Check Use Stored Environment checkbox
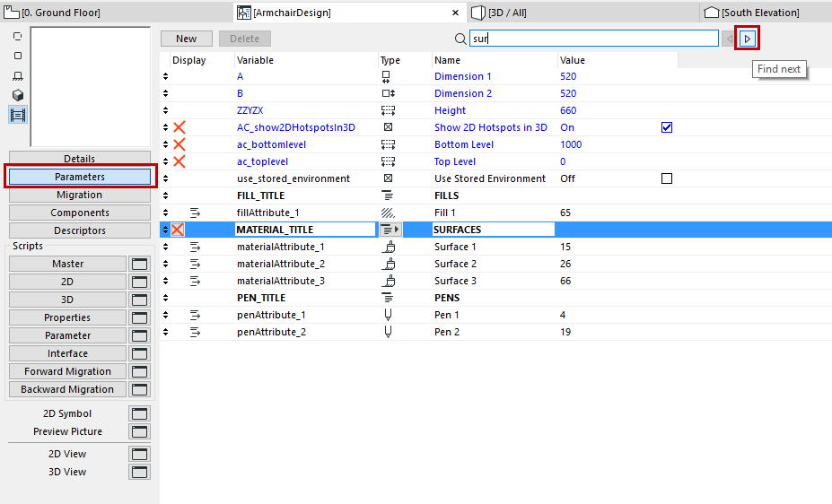The width and height of the screenshot is (832, 504). tap(667, 178)
